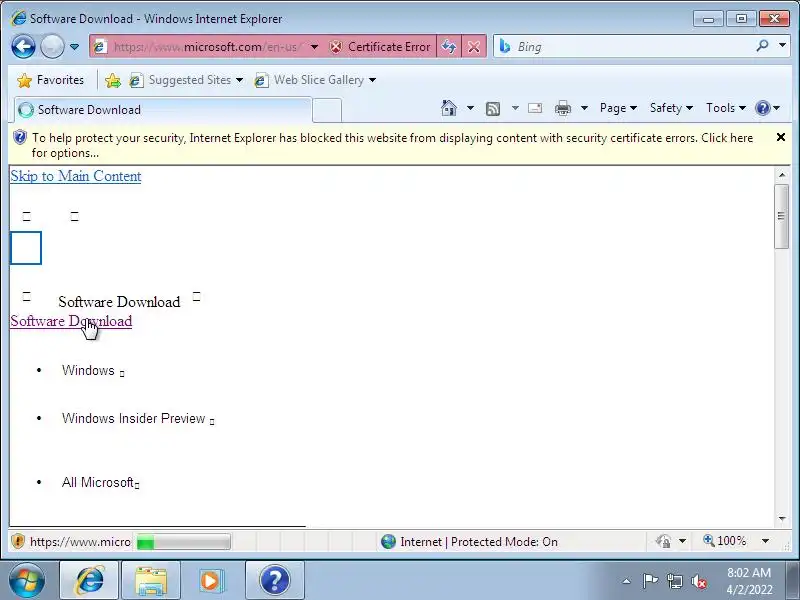Open the Page menu
This screenshot has height=600, width=800.
pos(618,108)
